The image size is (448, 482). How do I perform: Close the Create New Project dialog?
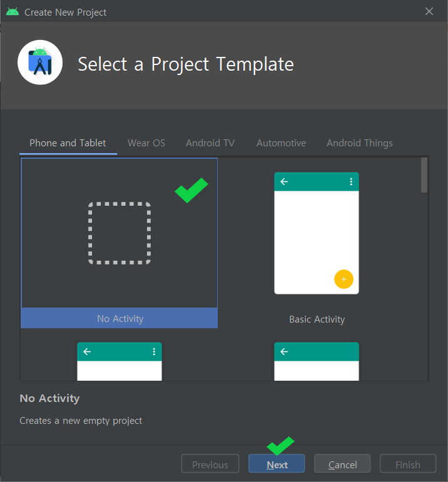point(429,12)
